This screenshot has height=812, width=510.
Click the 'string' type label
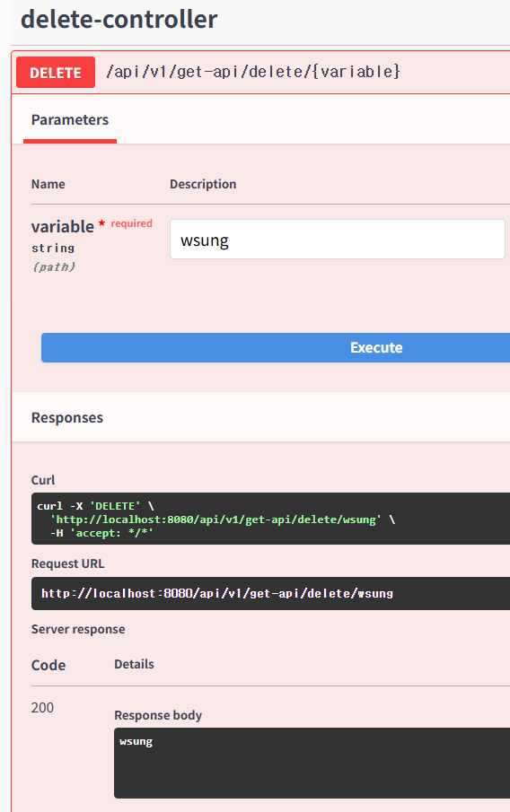point(53,248)
